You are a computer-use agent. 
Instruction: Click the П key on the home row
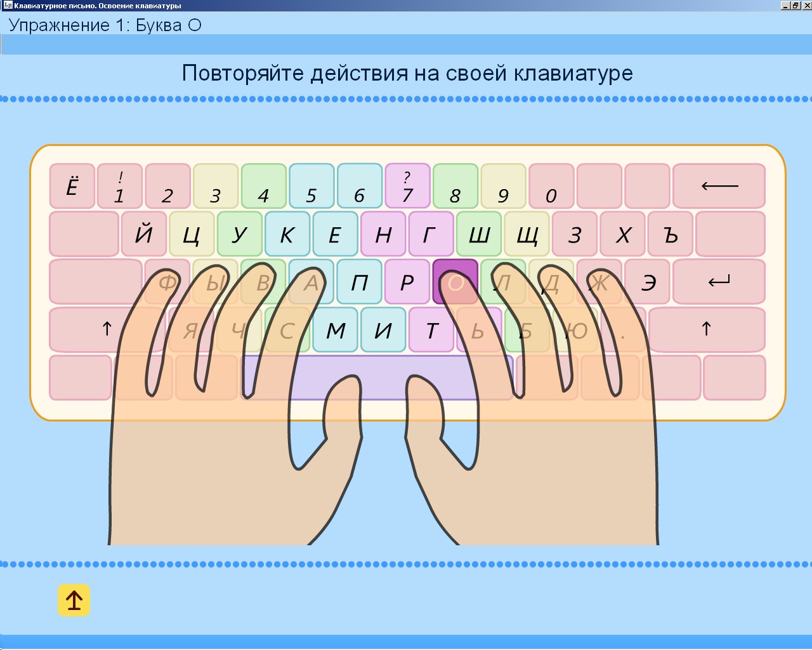(x=359, y=282)
